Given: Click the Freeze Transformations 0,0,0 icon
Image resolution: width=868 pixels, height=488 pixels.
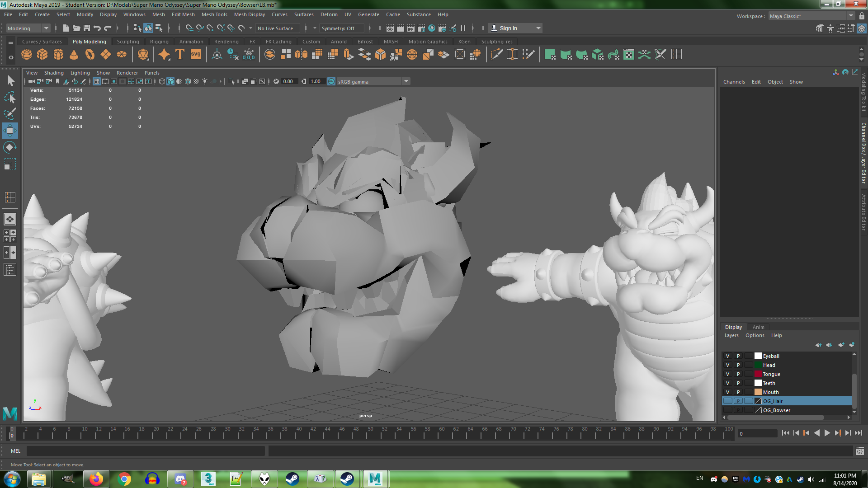Looking at the screenshot, I should click(x=249, y=55).
